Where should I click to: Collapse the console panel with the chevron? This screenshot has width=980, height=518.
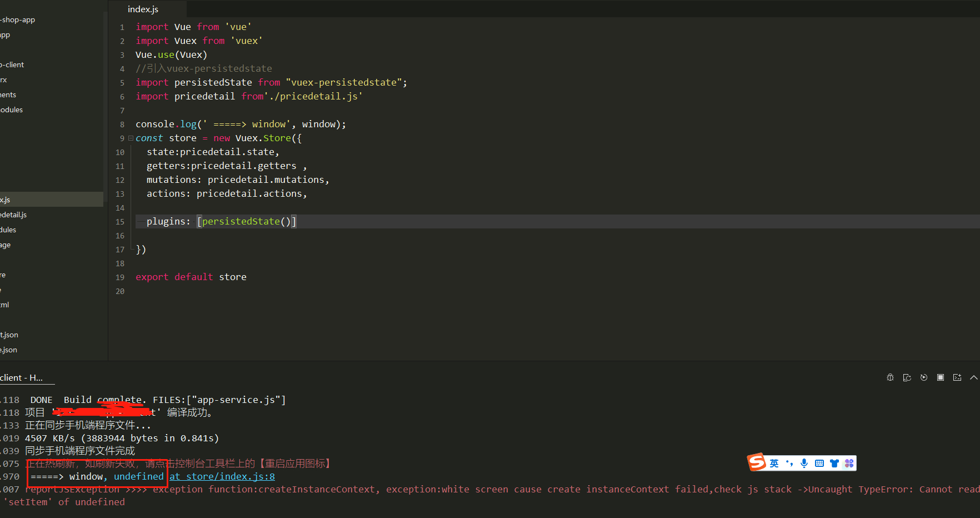974,377
